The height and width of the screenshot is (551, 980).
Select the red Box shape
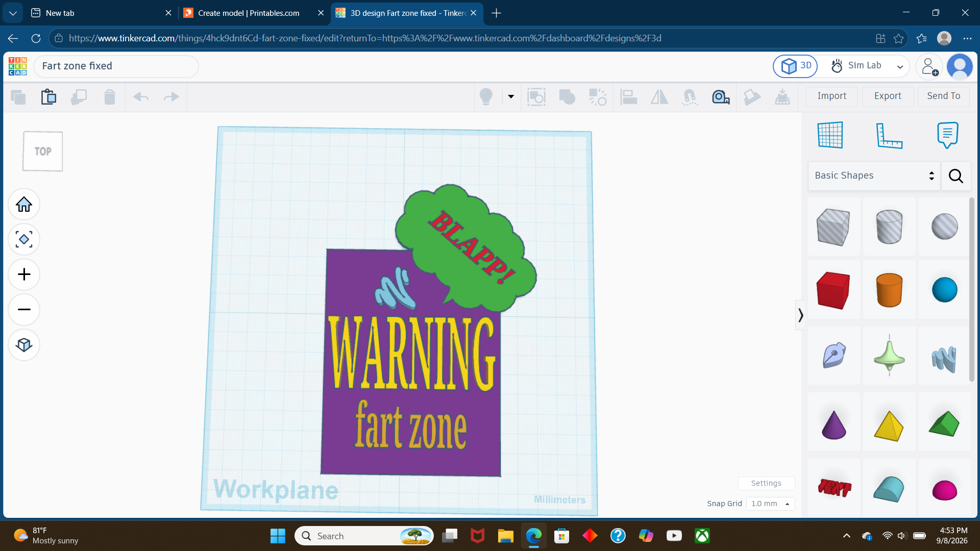coord(834,290)
